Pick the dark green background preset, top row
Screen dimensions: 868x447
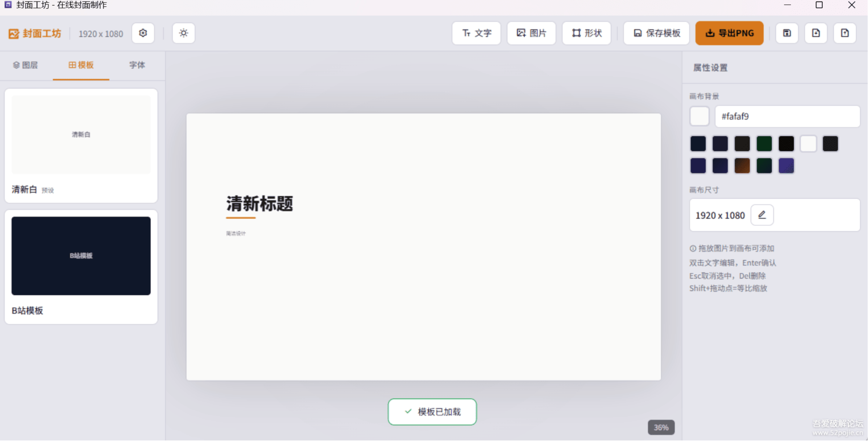[x=764, y=144]
